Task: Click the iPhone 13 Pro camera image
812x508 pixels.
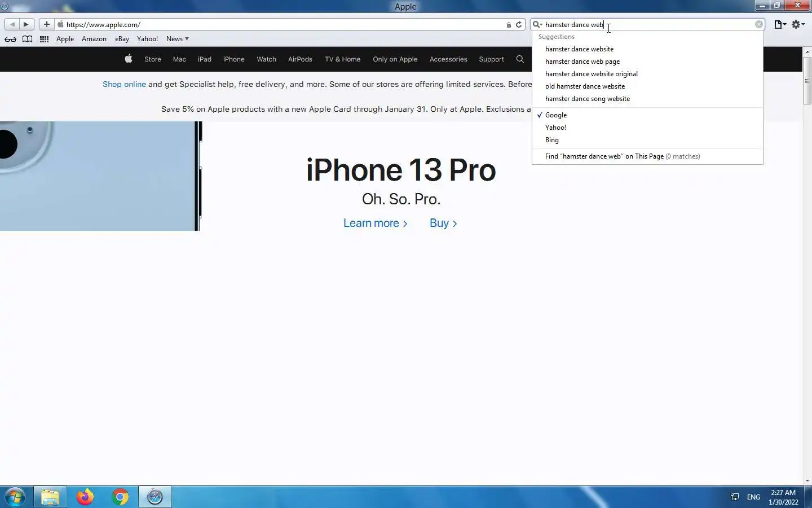Action: [100, 176]
